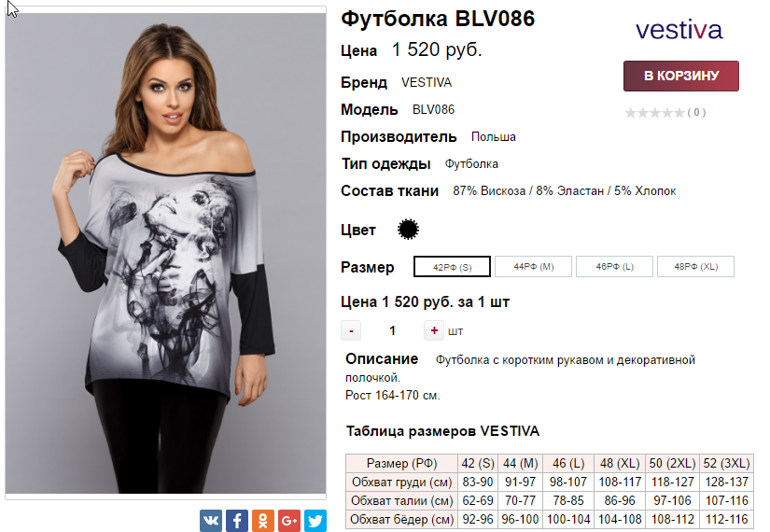Open the product photo of the model
770x532 pixels.
pyautogui.click(x=165, y=253)
